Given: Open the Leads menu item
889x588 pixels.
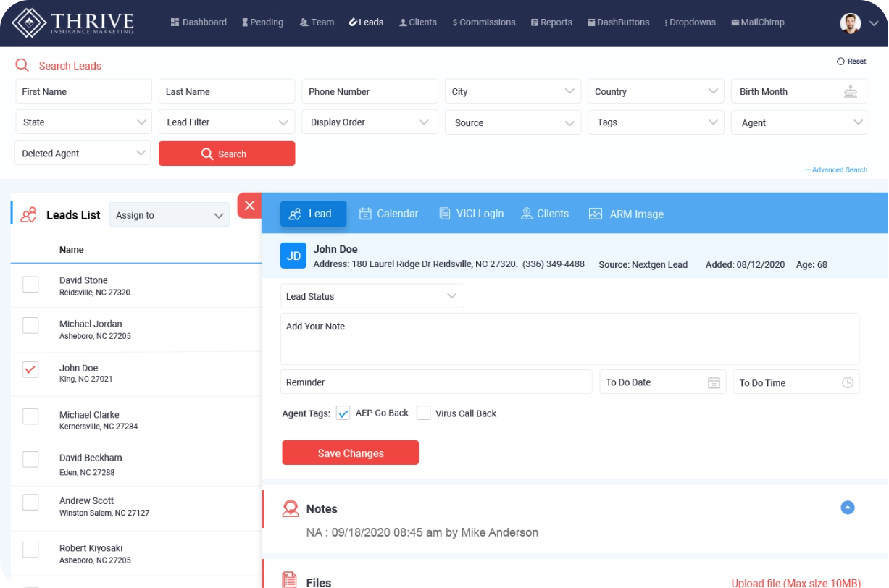Looking at the screenshot, I should pos(366,22).
